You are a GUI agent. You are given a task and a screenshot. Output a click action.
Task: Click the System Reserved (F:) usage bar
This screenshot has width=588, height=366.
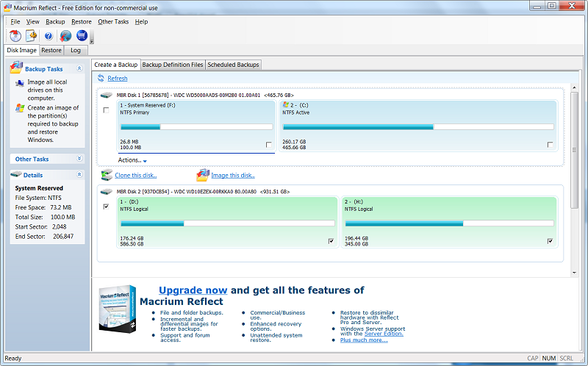tap(196, 126)
